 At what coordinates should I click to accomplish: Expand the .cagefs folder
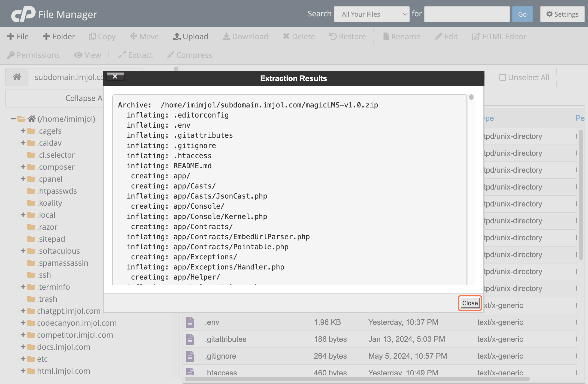point(23,131)
